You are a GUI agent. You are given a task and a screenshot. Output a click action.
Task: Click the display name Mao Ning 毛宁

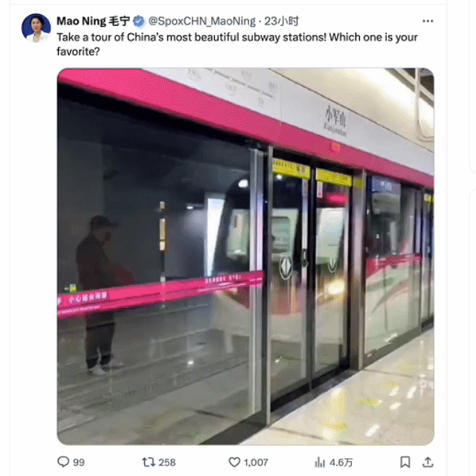click(93, 22)
